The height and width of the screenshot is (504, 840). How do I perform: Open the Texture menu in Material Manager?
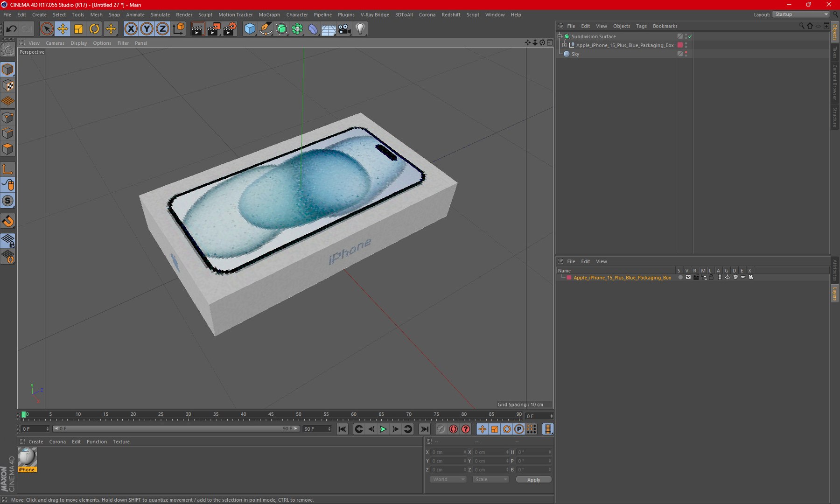121,441
